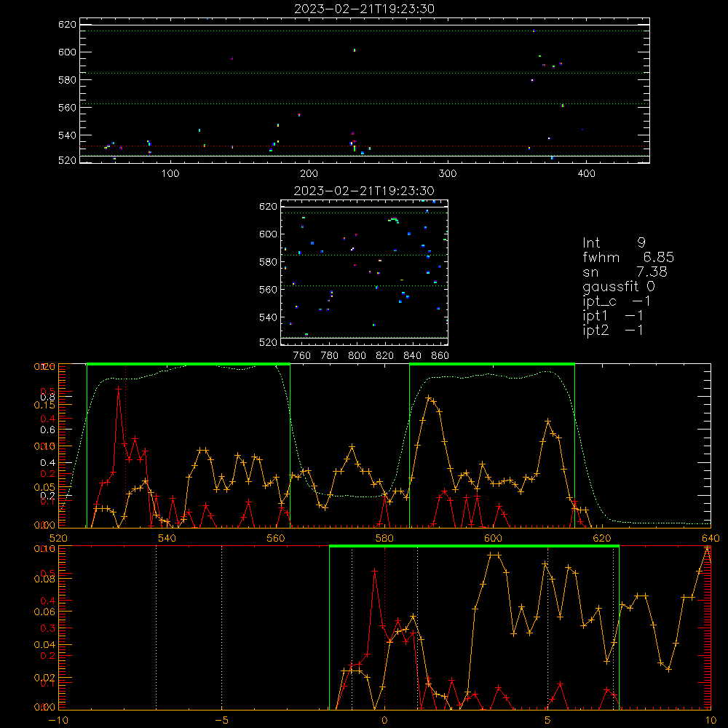Viewport: 728px width, 728px height.
Task: Click white y-axis label 0.8 on profile plot
Action: [x=47, y=397]
